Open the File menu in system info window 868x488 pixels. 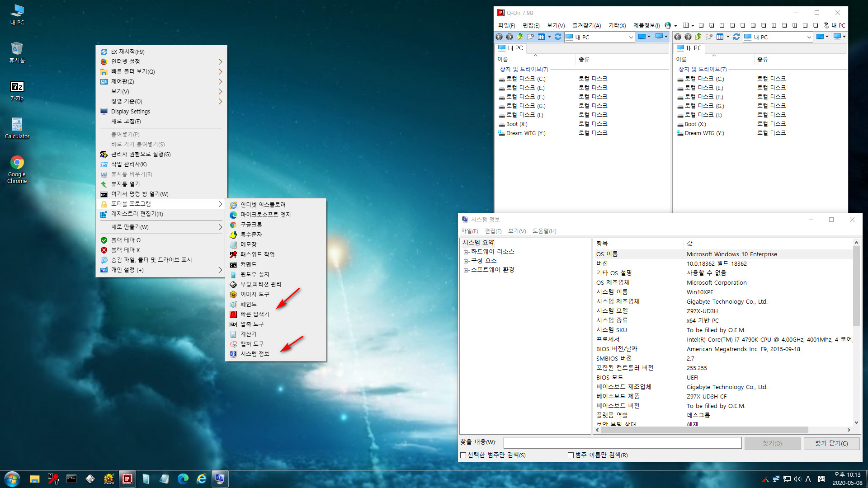tap(469, 231)
